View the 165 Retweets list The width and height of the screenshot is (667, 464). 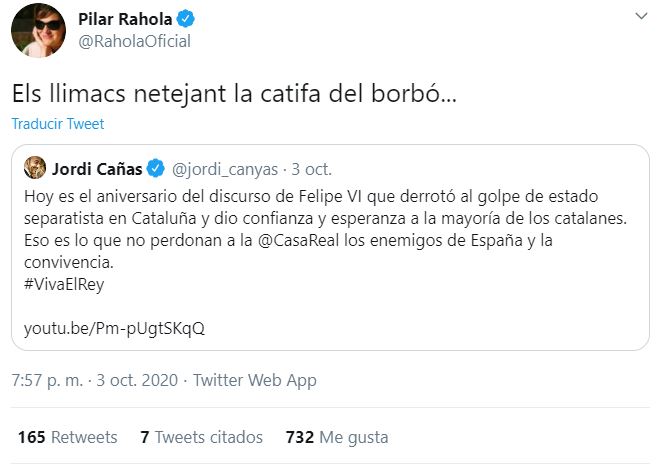click(x=68, y=437)
